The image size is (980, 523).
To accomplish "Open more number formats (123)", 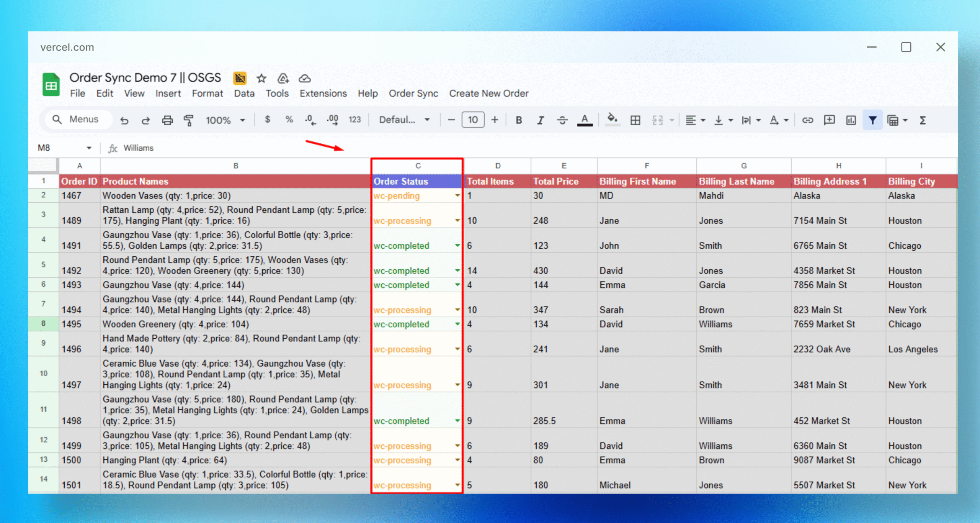I will coord(354,120).
